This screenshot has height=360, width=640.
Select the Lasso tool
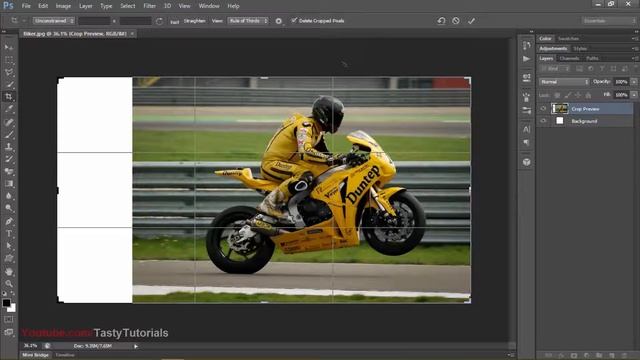(9, 72)
